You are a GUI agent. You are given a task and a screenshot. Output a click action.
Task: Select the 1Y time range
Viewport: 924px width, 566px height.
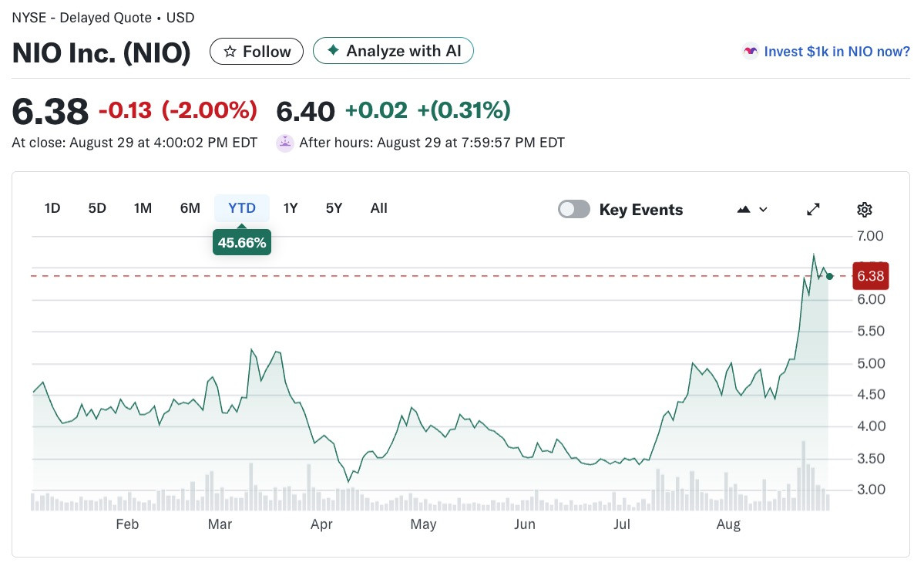click(291, 208)
